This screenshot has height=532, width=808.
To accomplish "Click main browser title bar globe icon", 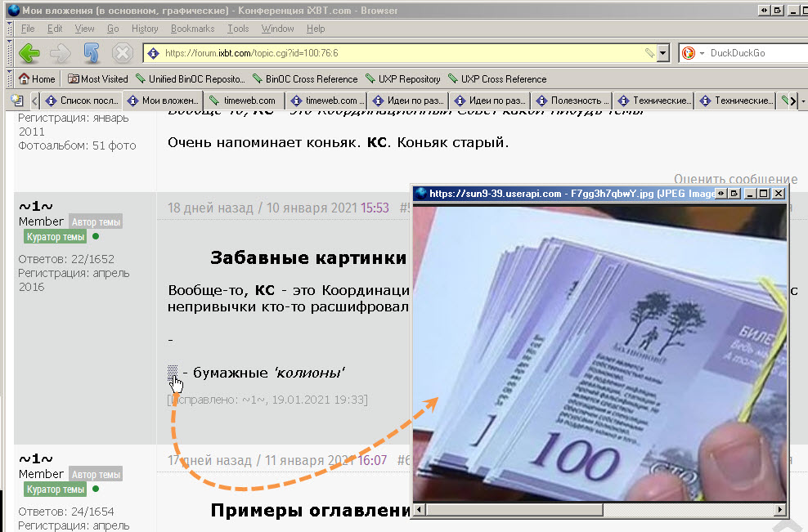I will click(13, 10).
